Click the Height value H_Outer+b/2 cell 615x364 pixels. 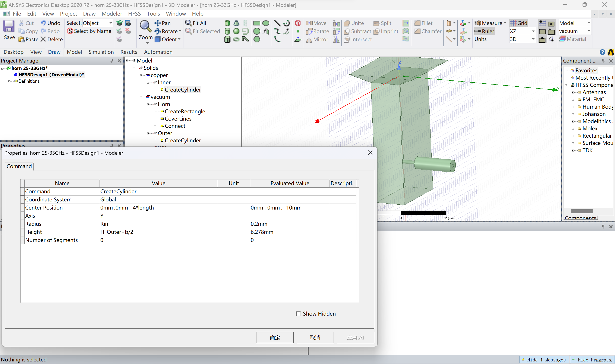tap(158, 232)
